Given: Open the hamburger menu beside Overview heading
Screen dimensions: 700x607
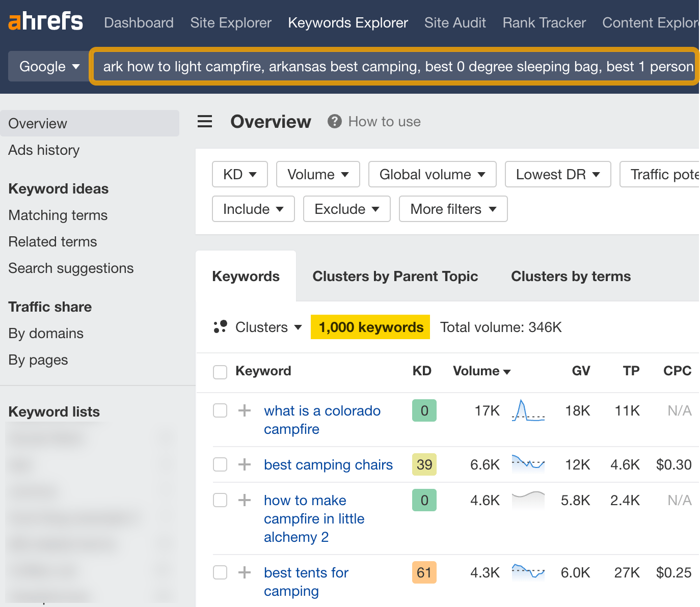Looking at the screenshot, I should [x=205, y=122].
